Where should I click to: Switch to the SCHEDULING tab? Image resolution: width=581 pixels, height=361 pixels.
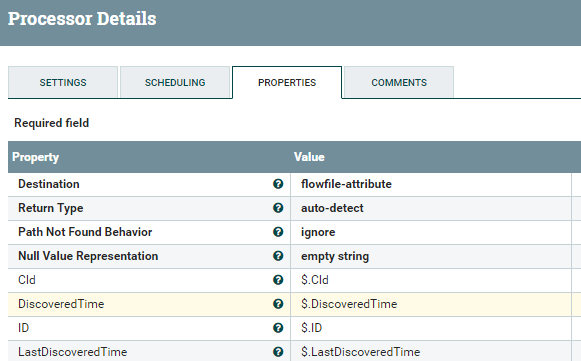coord(175,82)
